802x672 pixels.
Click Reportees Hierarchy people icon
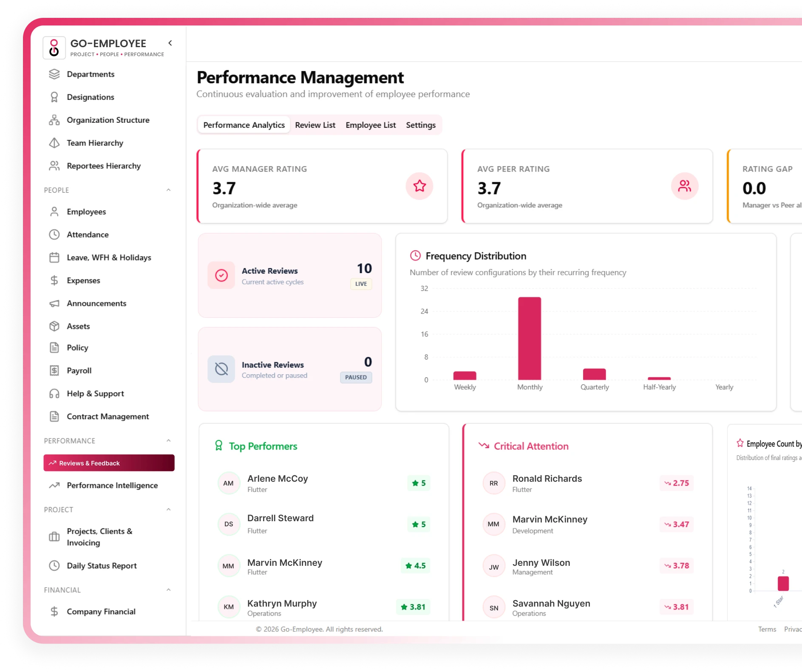click(54, 166)
